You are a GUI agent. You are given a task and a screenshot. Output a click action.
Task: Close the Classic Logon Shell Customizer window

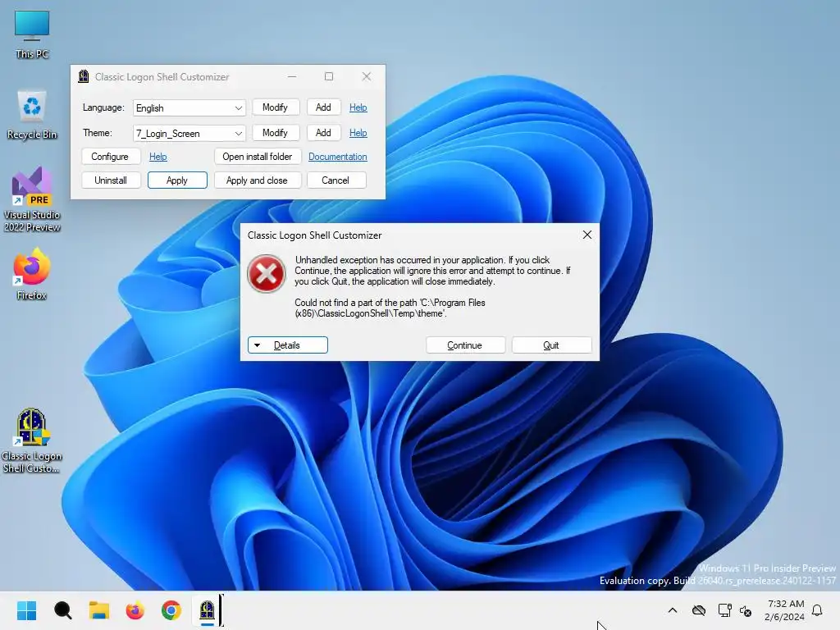pyautogui.click(x=367, y=76)
